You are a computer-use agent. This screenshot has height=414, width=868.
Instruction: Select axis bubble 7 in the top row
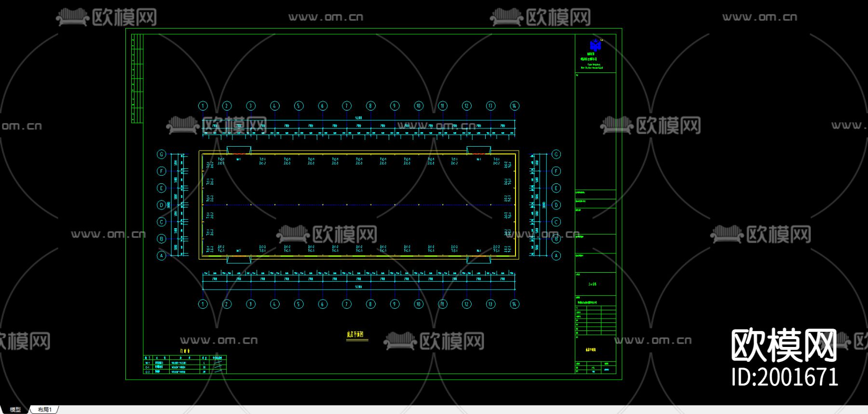click(347, 106)
